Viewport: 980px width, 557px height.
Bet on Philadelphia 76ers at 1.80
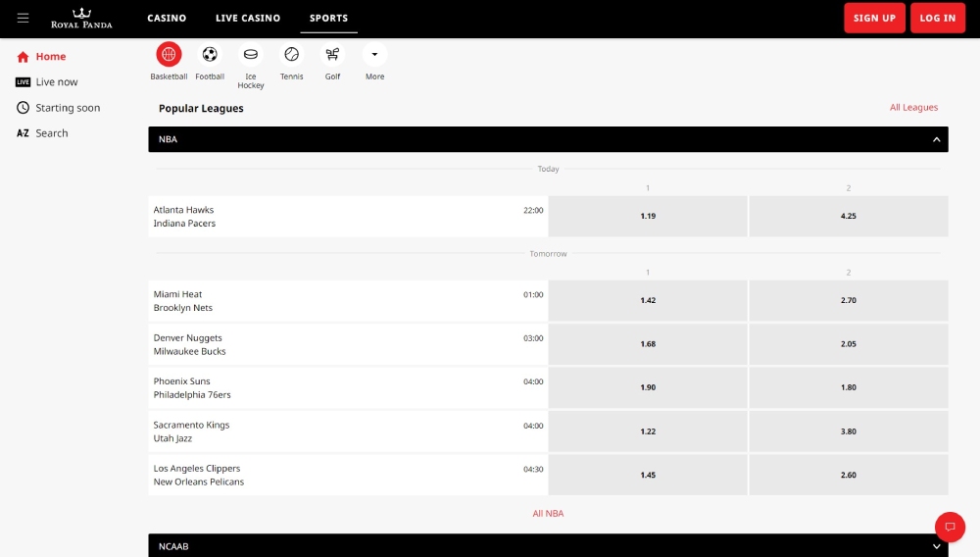(848, 387)
